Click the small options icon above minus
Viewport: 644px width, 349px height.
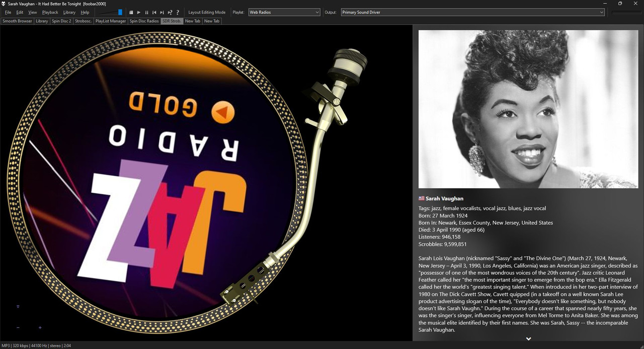[18, 306]
